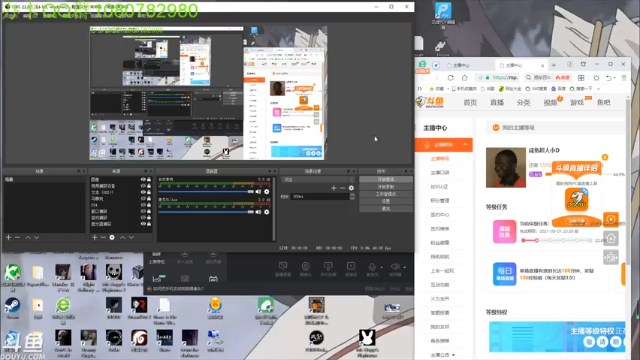The width and height of the screenshot is (640, 360).
Task: Toggle visibility of 游戏捕获 source
Action: [x=143, y=218]
